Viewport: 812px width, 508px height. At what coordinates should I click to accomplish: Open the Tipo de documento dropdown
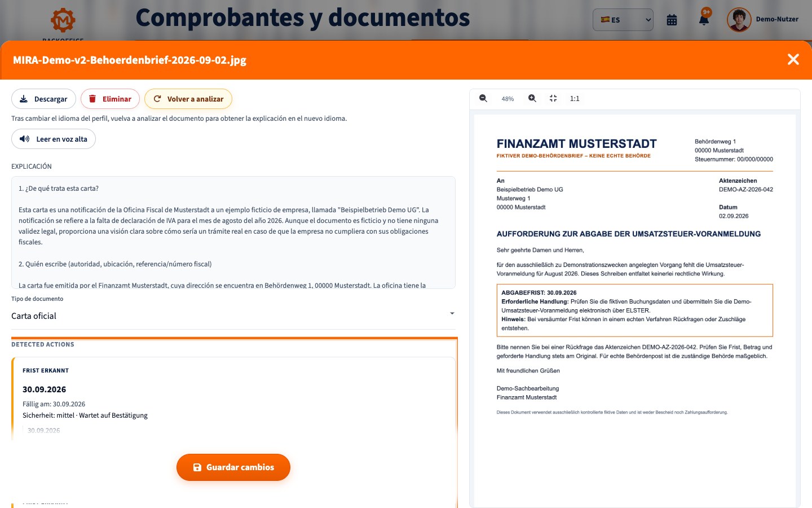[x=233, y=316]
